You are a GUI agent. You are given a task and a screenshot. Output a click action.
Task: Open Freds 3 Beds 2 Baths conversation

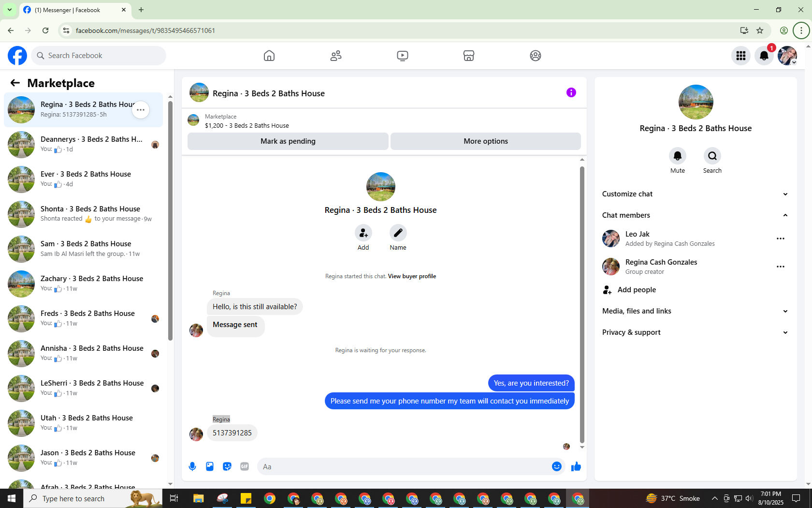click(x=83, y=319)
